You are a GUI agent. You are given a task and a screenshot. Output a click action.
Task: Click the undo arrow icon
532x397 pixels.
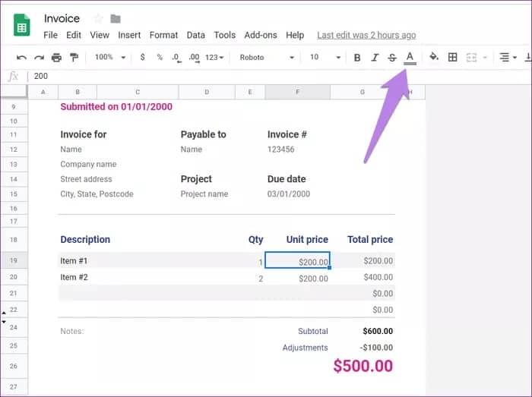coord(21,58)
